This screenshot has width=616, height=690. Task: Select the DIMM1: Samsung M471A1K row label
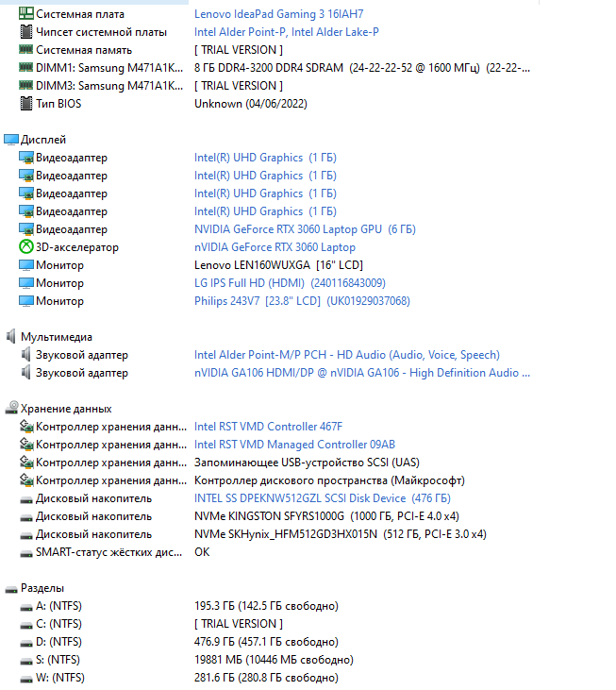[109, 68]
